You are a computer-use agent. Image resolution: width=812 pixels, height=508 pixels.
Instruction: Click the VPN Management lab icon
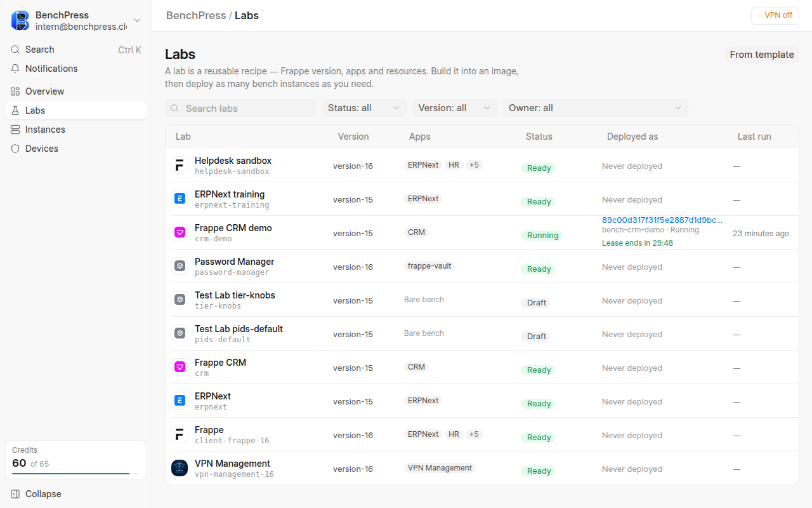pos(180,469)
